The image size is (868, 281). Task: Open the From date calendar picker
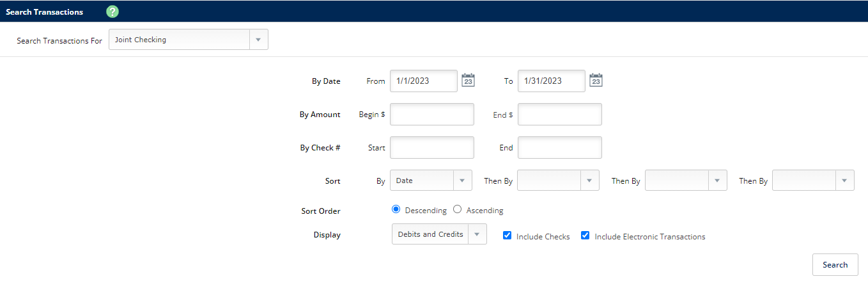(x=468, y=81)
